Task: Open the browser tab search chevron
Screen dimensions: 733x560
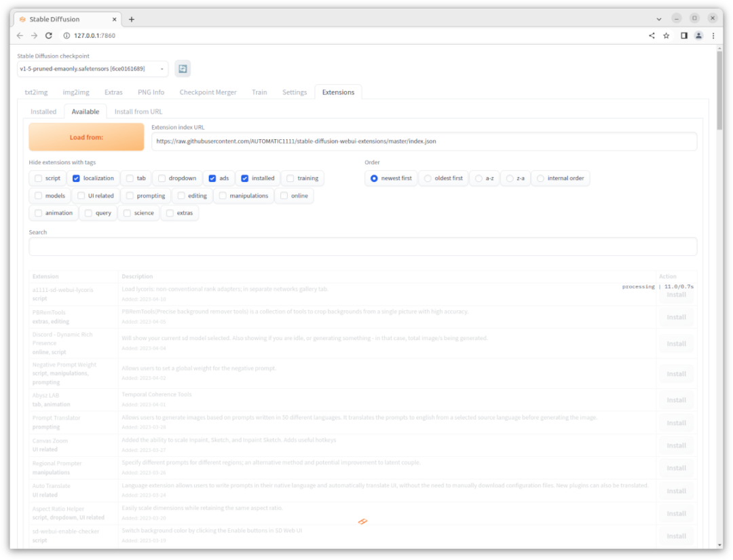Action: click(659, 18)
